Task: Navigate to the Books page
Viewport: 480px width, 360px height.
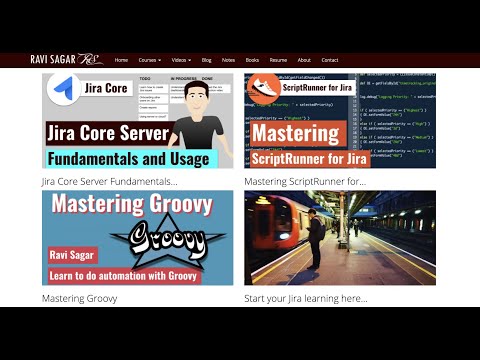Action: click(x=252, y=60)
